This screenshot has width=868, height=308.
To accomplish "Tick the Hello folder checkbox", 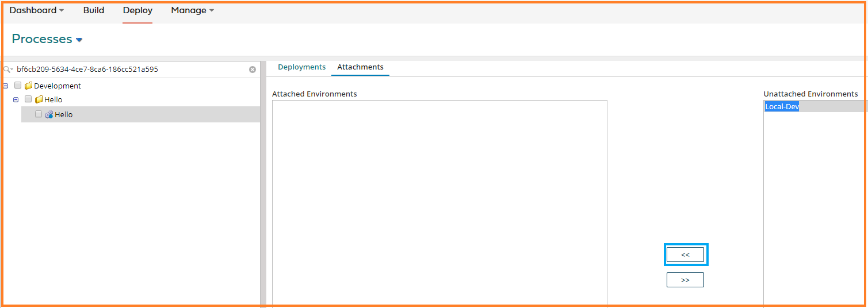I will (x=28, y=99).
